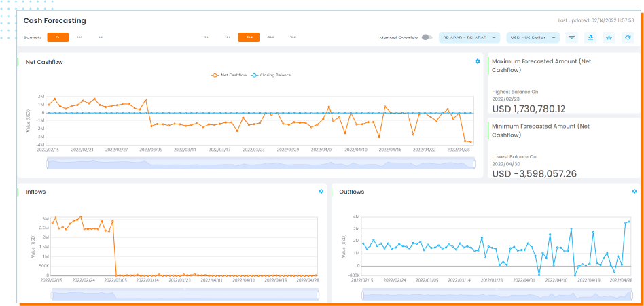Image resolution: width=644 pixels, height=306 pixels.
Task: Open Net Cashflow chart settings gear
Action: point(478,61)
